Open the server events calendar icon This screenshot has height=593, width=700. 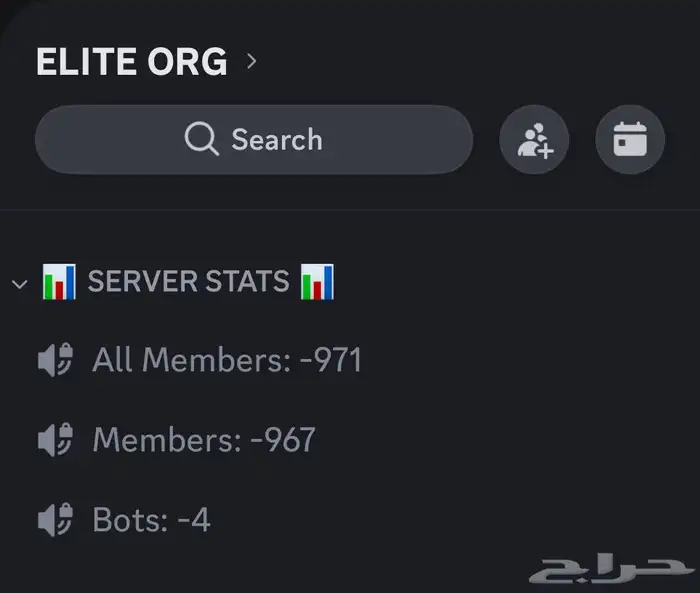630,140
